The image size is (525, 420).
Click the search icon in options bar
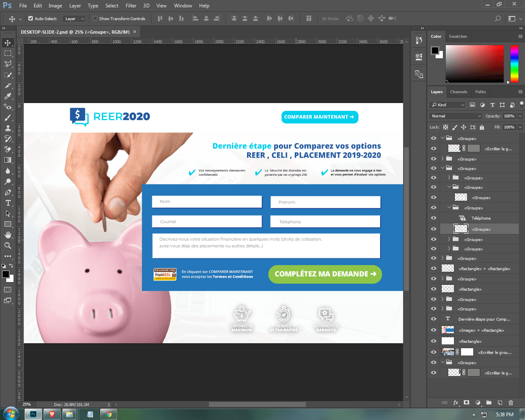[x=498, y=18]
